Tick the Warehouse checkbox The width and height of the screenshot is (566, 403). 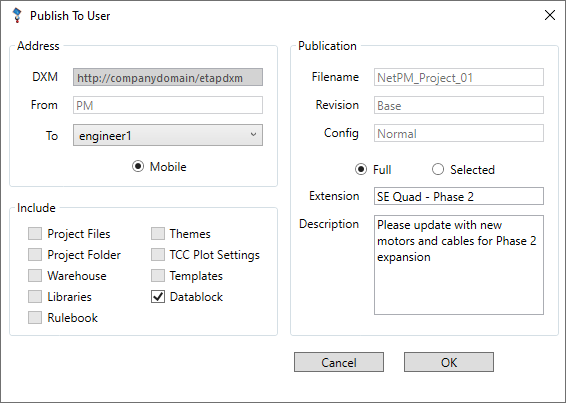[35, 276]
